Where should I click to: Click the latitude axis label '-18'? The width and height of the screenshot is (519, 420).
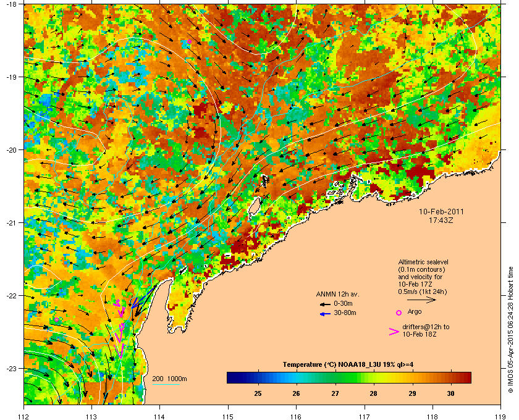click(x=11, y=4)
